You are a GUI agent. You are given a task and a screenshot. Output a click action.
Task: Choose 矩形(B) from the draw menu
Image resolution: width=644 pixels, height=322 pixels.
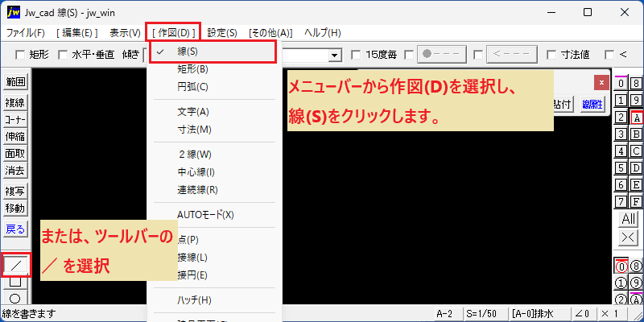(x=213, y=69)
